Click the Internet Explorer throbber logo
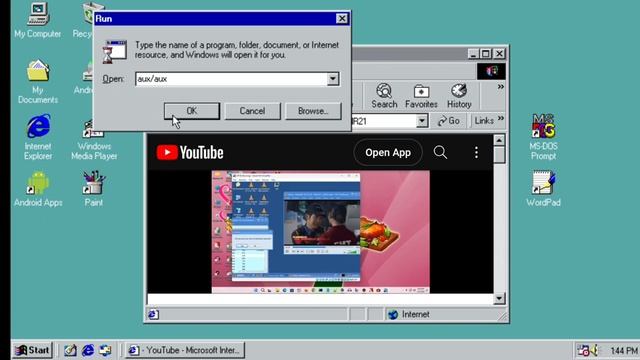This screenshot has height=360, width=640. pos(491,71)
